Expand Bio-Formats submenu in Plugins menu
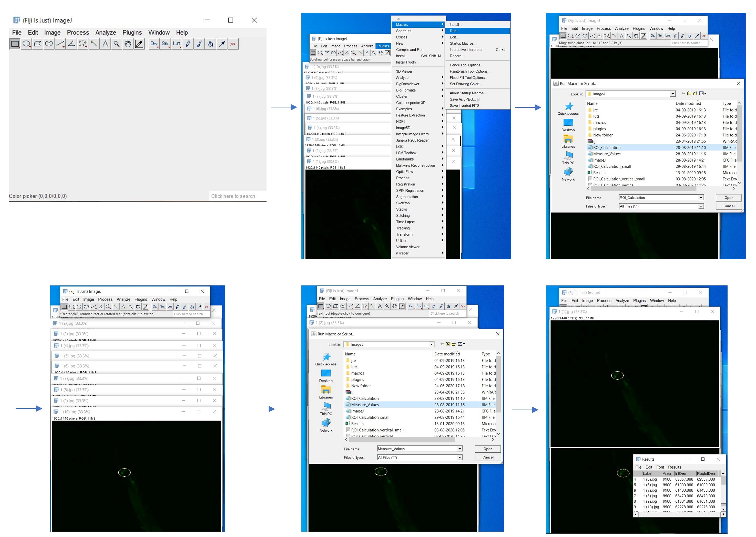The width and height of the screenshot is (756, 537). 418,90
